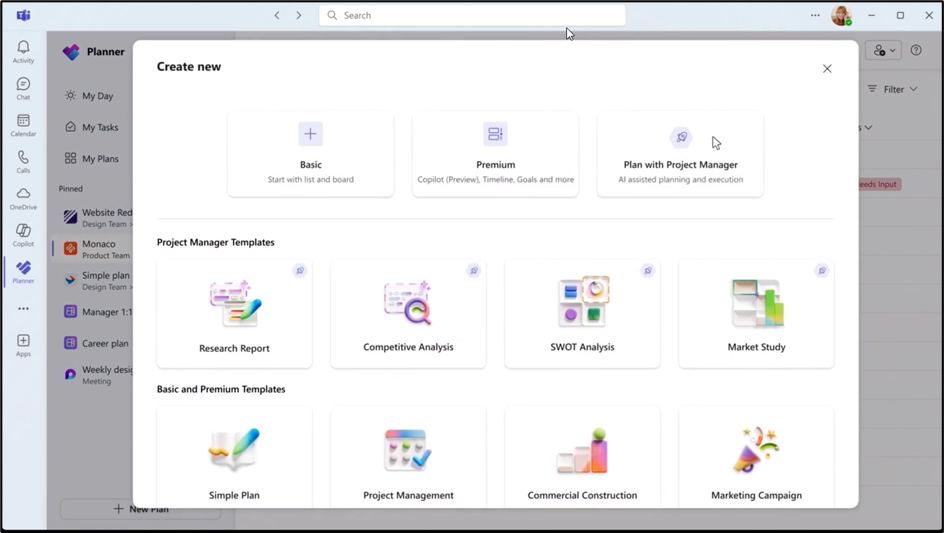Click the Teams logo icon
Image resolution: width=944 pixels, height=533 pixels.
[23, 15]
